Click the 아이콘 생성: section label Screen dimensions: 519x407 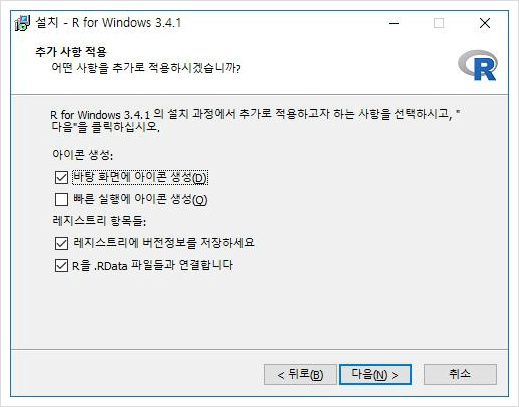point(83,155)
